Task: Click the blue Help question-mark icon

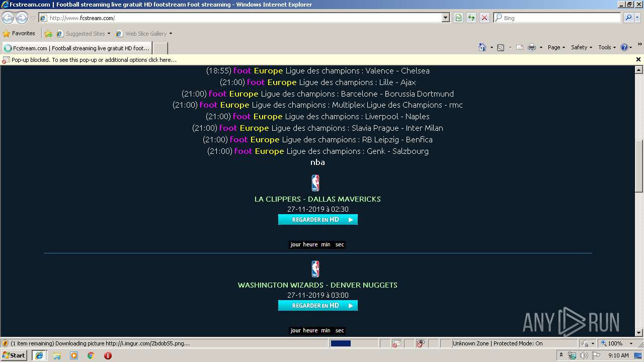Action: [x=624, y=47]
